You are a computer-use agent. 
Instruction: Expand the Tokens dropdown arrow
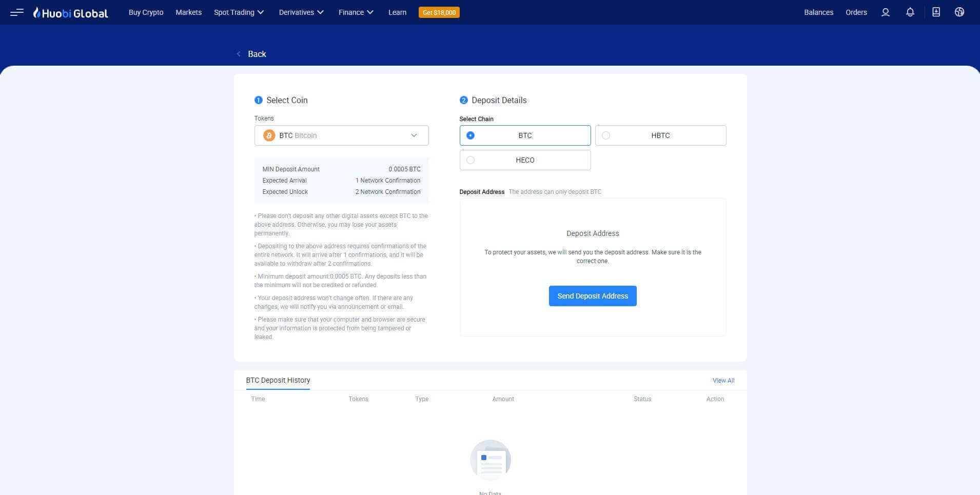414,135
